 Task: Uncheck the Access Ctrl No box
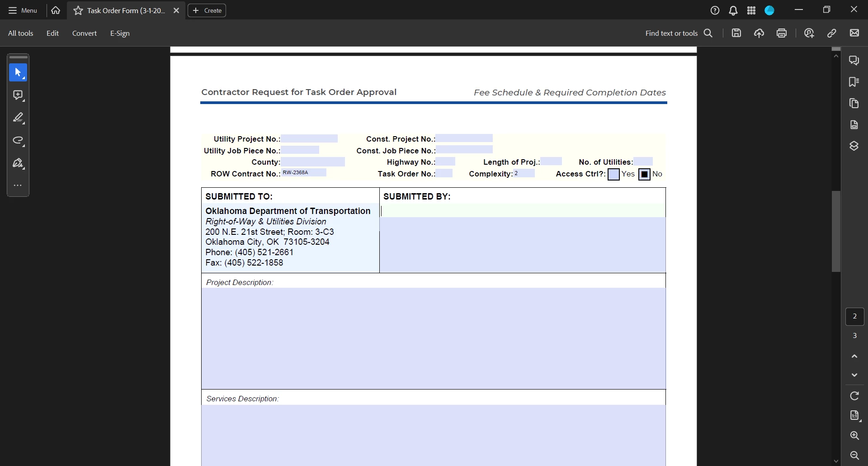click(644, 174)
